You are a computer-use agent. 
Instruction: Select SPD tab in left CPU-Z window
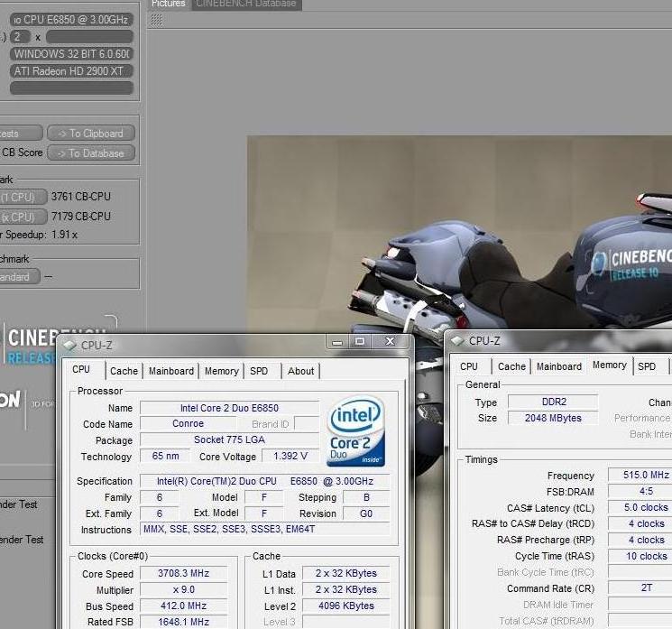click(x=259, y=371)
